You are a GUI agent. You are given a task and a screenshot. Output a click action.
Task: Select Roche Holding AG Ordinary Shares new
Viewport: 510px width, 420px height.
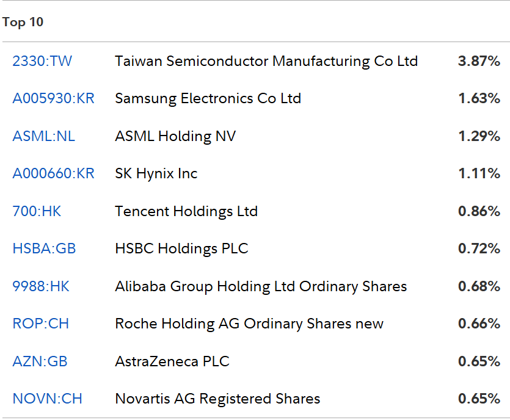tap(249, 324)
